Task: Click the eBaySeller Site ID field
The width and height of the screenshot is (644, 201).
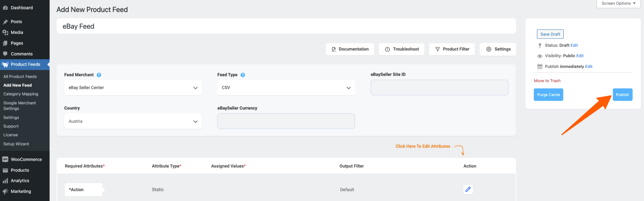Action: click(x=440, y=87)
